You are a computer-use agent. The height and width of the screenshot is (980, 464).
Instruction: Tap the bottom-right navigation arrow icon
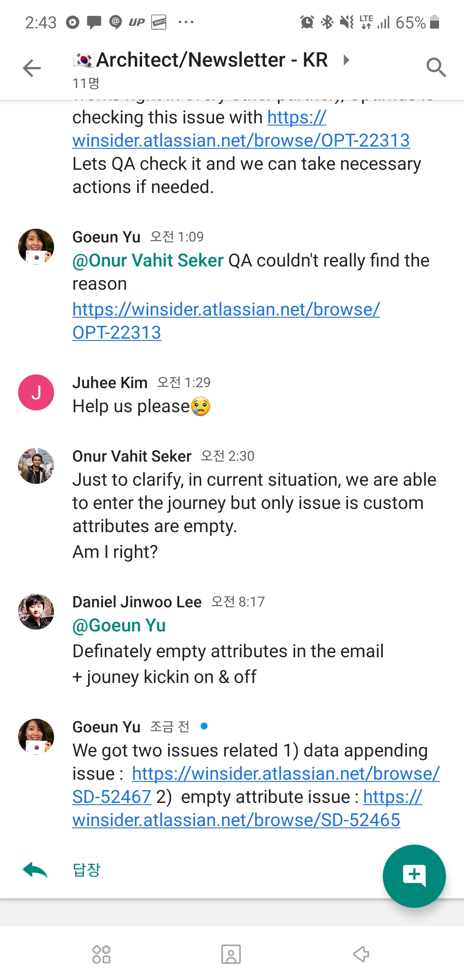361,954
